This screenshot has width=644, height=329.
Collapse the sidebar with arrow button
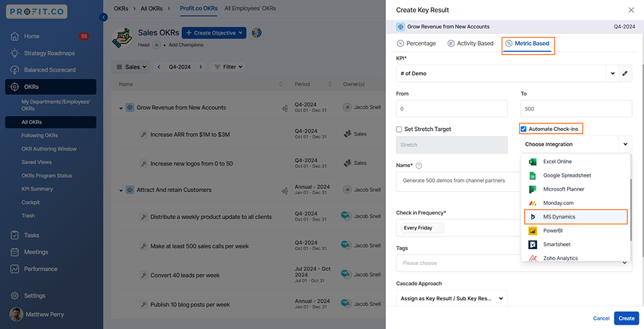pyautogui.click(x=104, y=17)
